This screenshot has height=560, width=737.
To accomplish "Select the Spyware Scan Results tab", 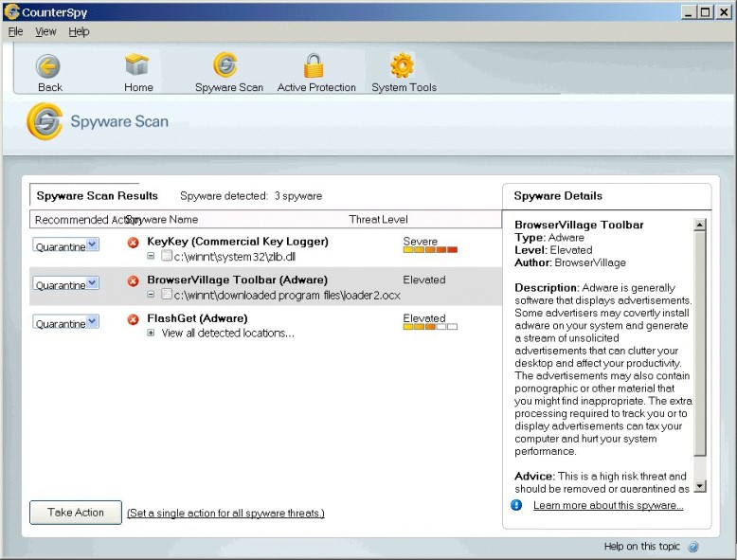I will [97, 195].
